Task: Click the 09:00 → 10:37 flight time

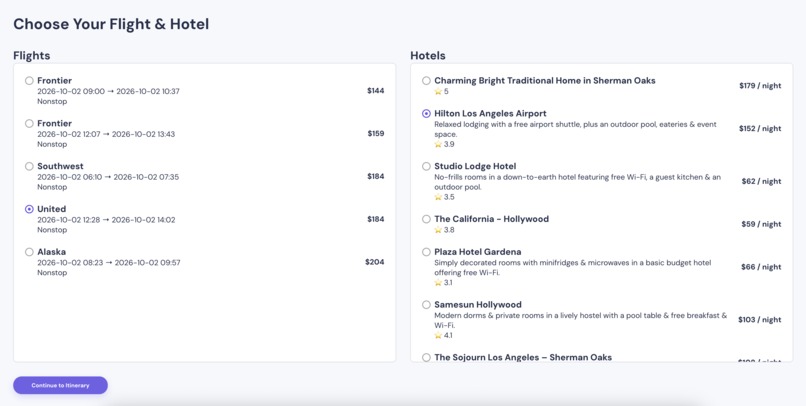Action: click(x=108, y=91)
